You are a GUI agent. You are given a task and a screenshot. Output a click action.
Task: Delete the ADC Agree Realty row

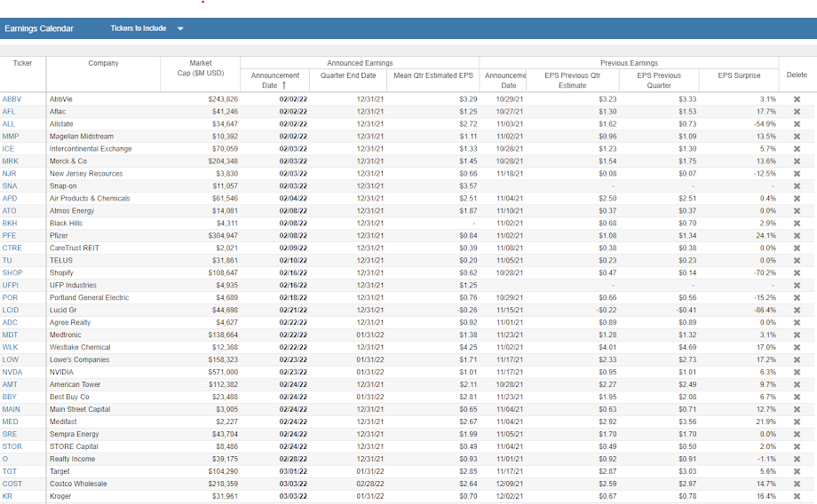(x=797, y=323)
